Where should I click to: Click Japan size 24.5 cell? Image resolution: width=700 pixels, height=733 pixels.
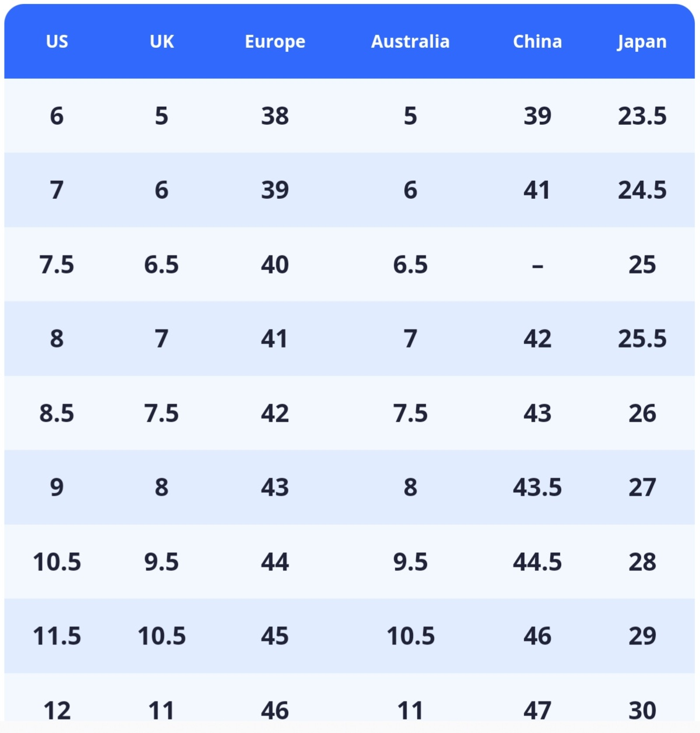[x=642, y=190]
